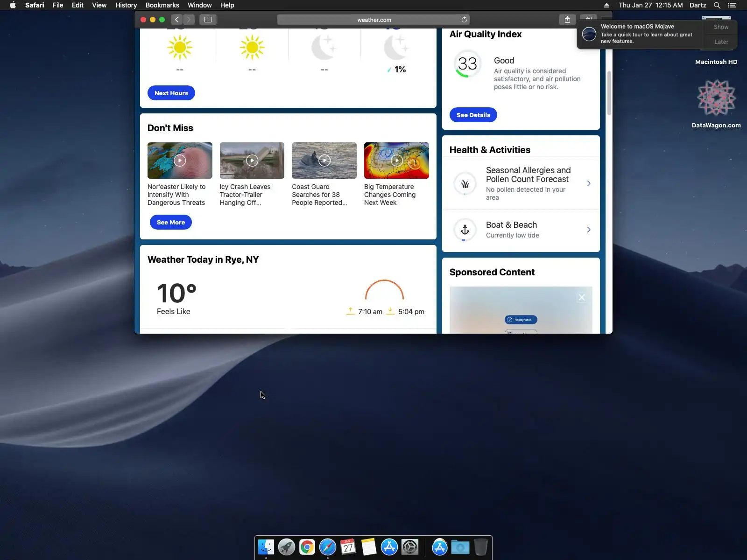
Task: Play the Nor'easter video thumbnail
Action: 180,161
